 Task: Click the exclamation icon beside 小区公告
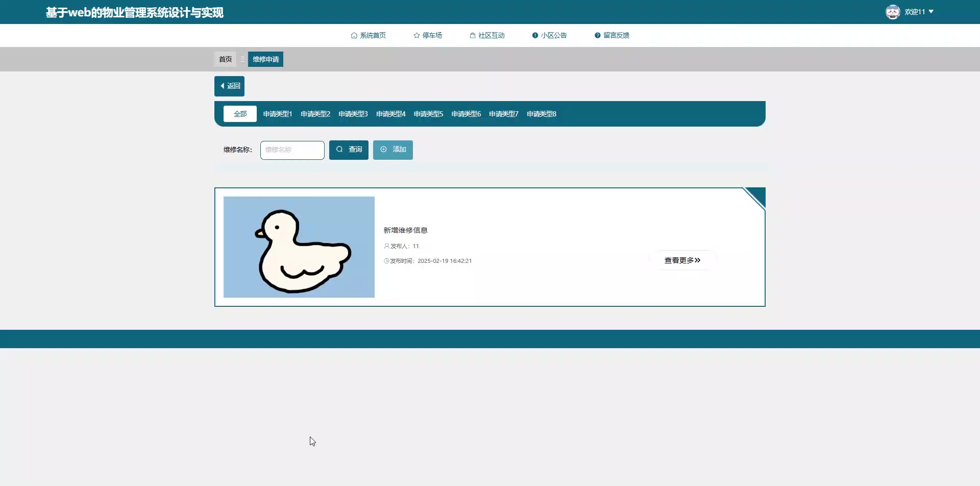(x=535, y=35)
